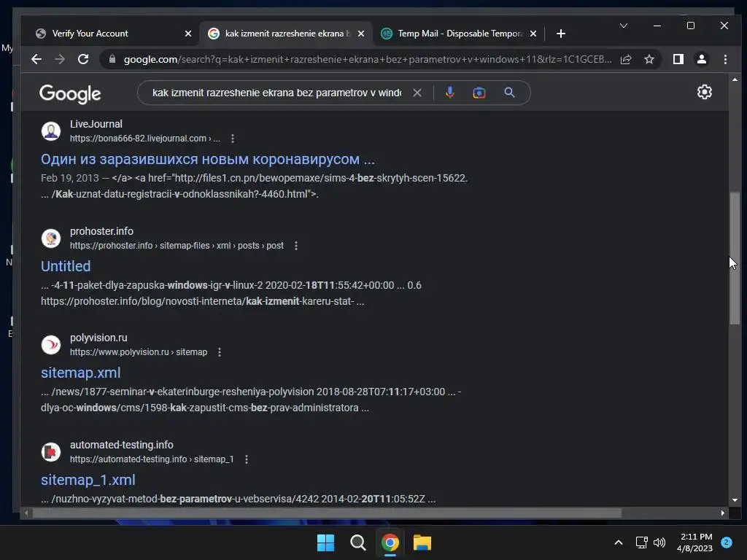Click the automated-testing.info site name

tap(122, 445)
